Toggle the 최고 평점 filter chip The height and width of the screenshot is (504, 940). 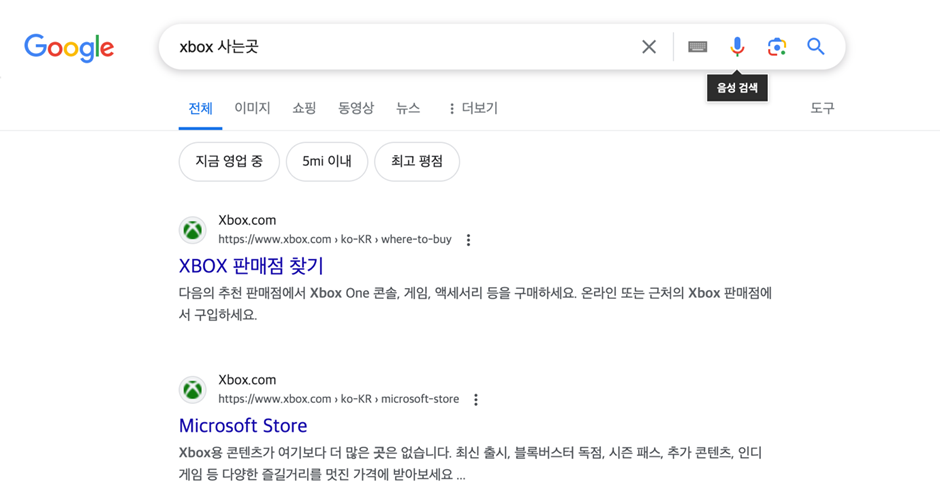click(417, 161)
